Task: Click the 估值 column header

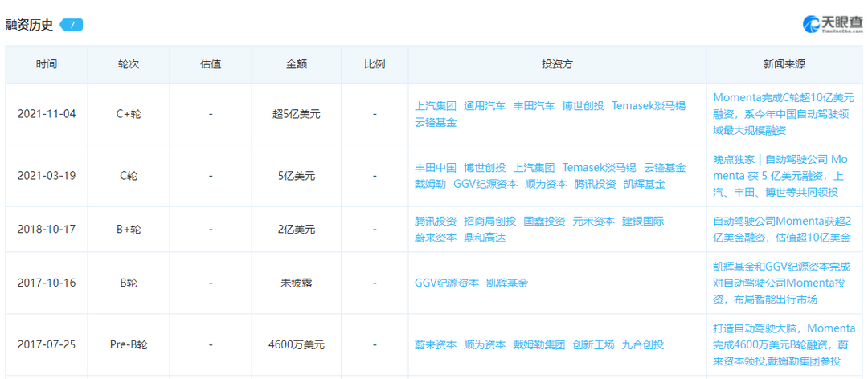Action: point(211,64)
